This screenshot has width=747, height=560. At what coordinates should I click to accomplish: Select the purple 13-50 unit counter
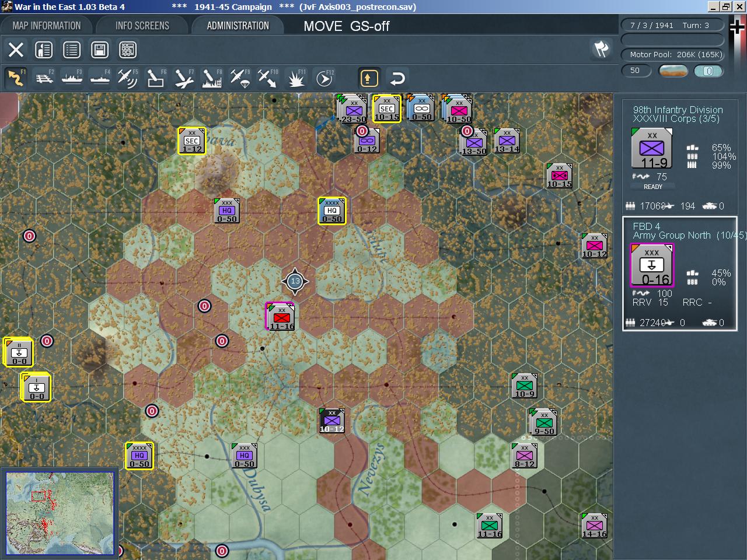pos(473,142)
